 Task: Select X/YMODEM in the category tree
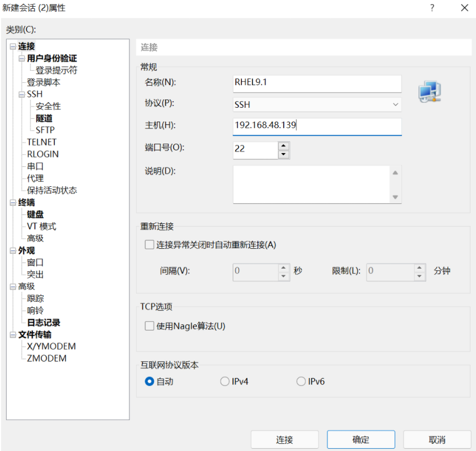pos(51,347)
